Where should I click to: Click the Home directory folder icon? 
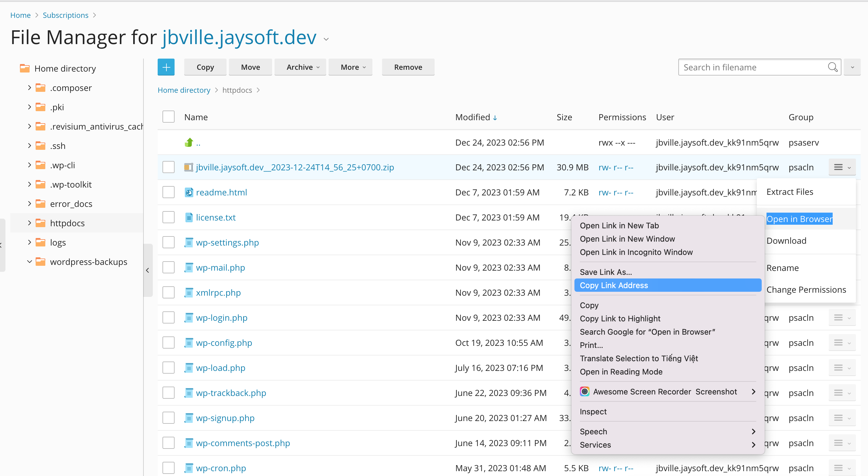[x=24, y=68]
